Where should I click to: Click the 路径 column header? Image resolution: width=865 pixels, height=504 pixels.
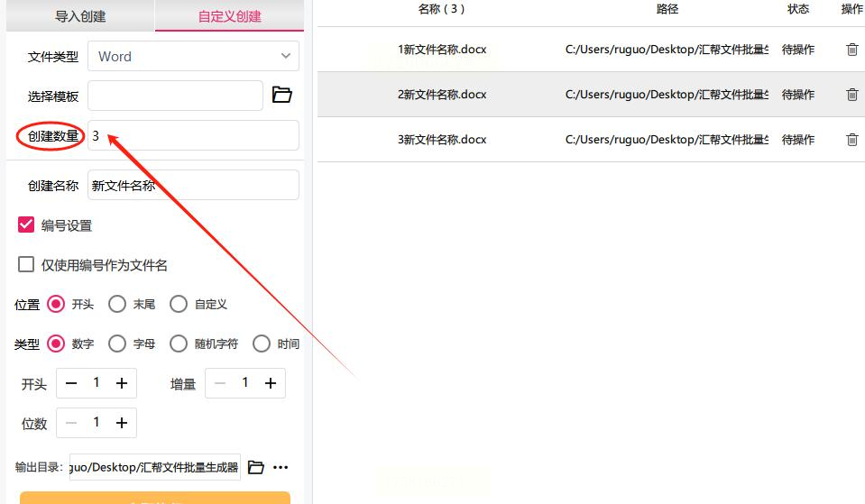point(667,9)
